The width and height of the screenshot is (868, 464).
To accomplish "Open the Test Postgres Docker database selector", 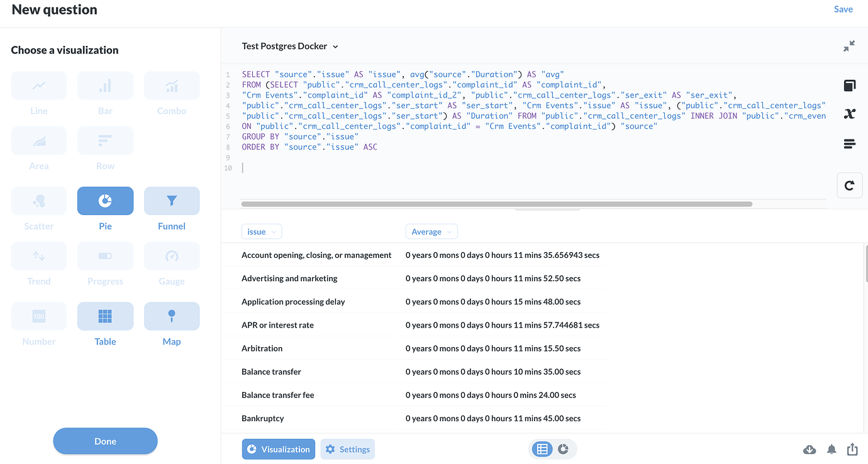I will point(290,45).
